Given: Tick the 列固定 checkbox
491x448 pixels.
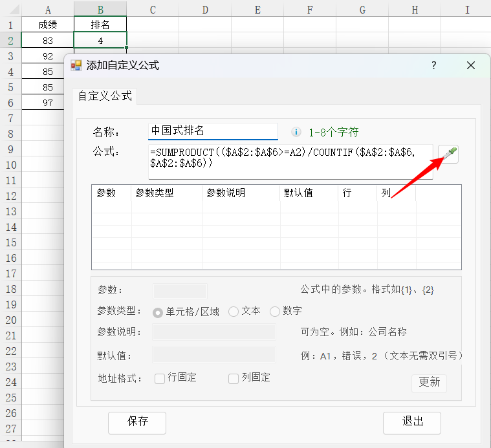Looking at the screenshot, I should pos(234,378).
